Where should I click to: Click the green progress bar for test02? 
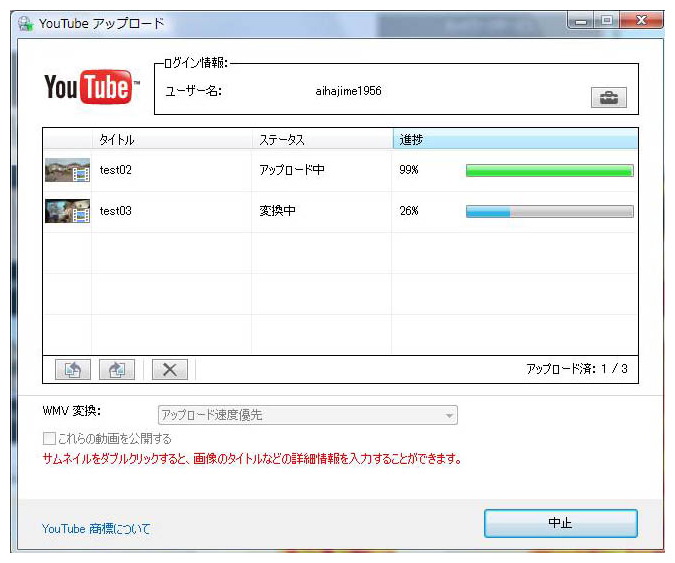pos(549,171)
